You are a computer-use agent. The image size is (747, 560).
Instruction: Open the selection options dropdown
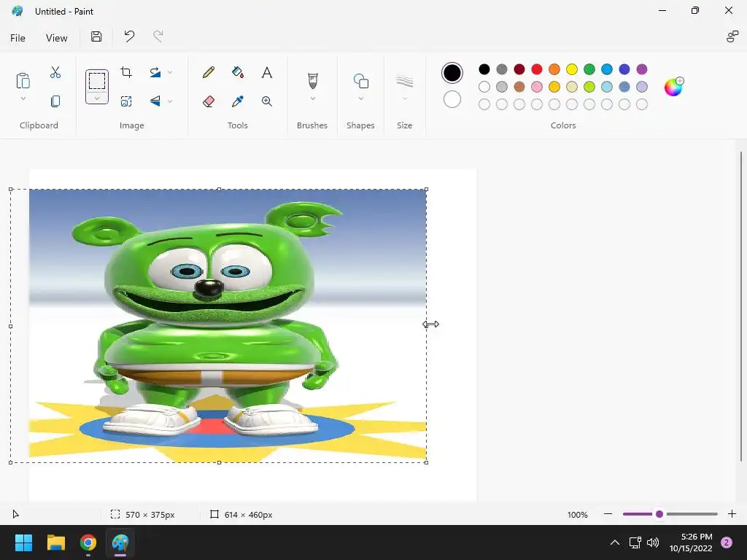[97, 98]
